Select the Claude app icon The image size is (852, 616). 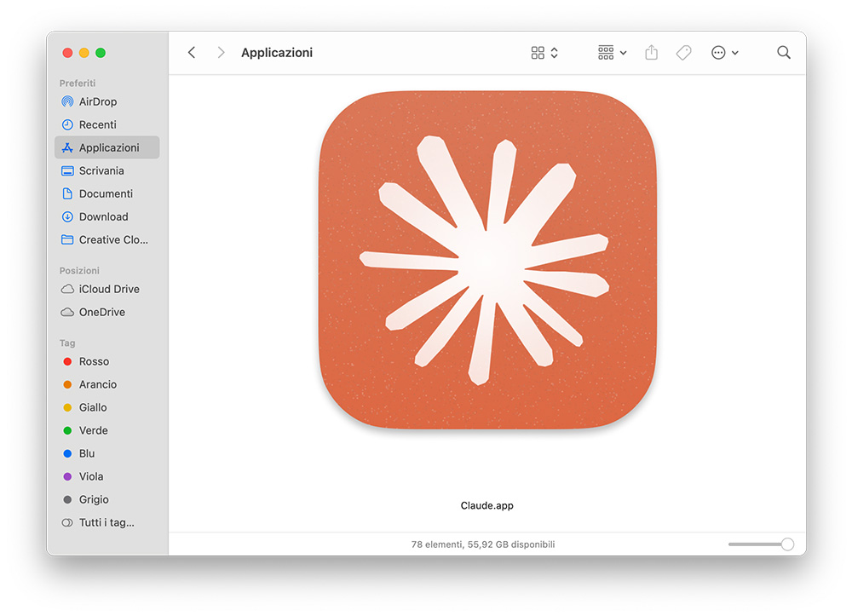(x=487, y=260)
